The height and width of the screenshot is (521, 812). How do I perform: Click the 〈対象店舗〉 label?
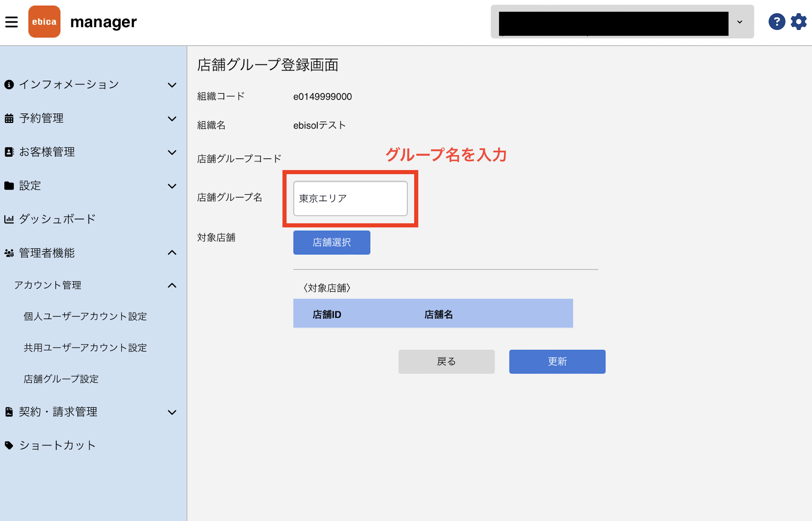coord(327,288)
